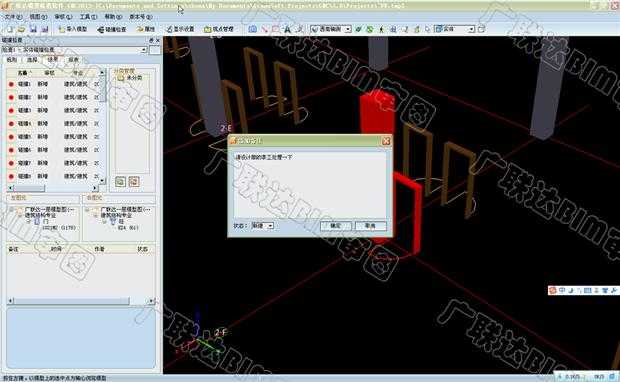Screen dimensions: 620x382
Task: Open the 帮助 Help menu
Action: [113, 17]
